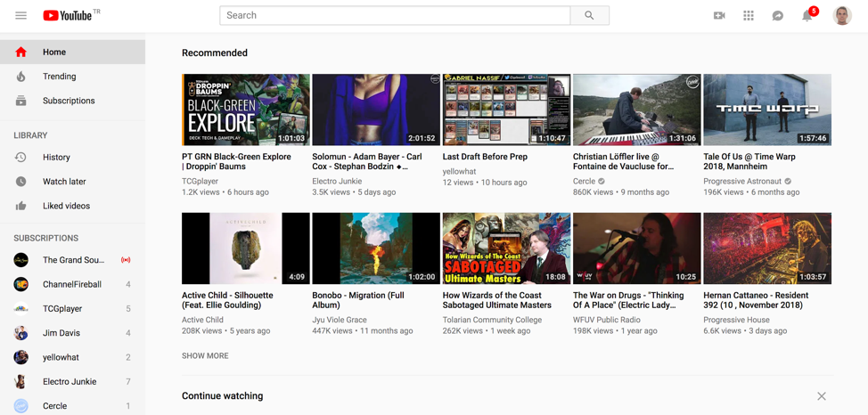Open the Trending page
The width and height of the screenshot is (868, 415).
tap(72, 77)
